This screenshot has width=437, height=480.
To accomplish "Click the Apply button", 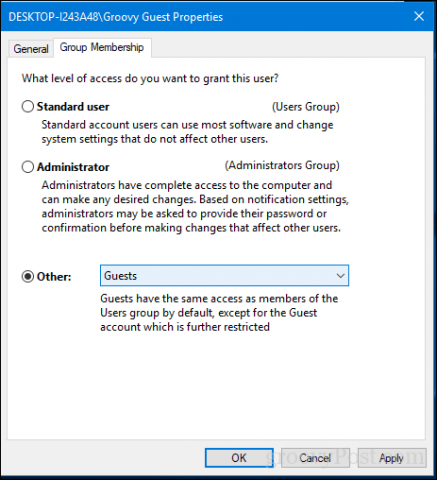I will (391, 458).
